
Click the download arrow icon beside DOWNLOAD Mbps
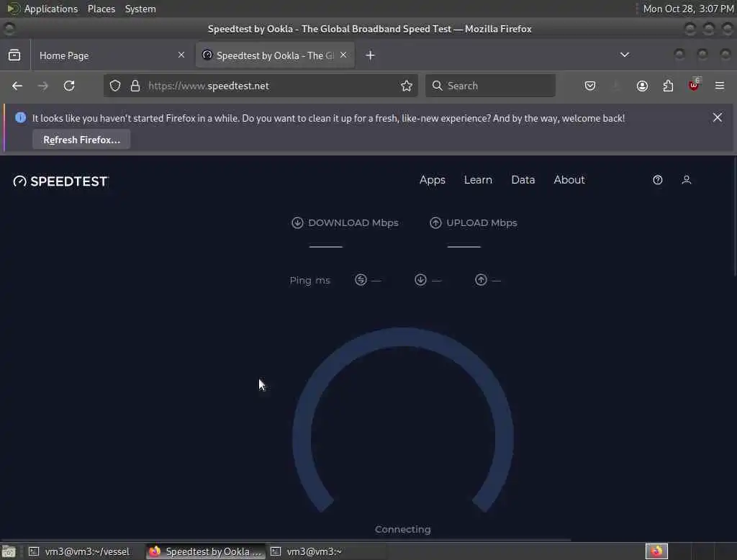tap(297, 223)
